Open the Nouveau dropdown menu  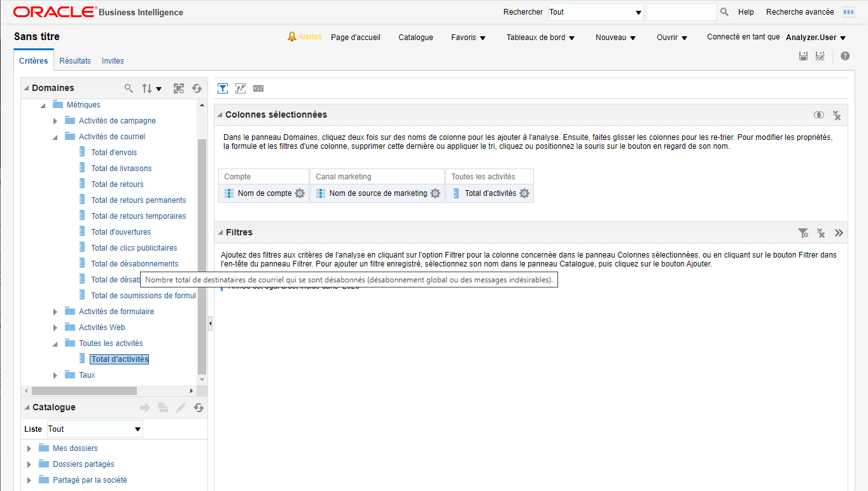615,38
